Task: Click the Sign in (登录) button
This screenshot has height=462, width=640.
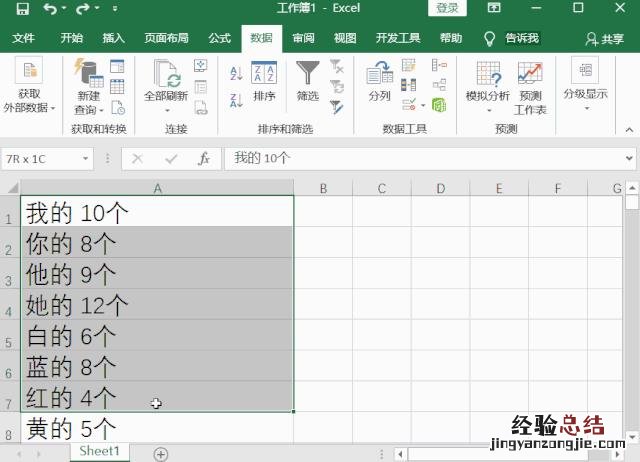Action: [448, 9]
